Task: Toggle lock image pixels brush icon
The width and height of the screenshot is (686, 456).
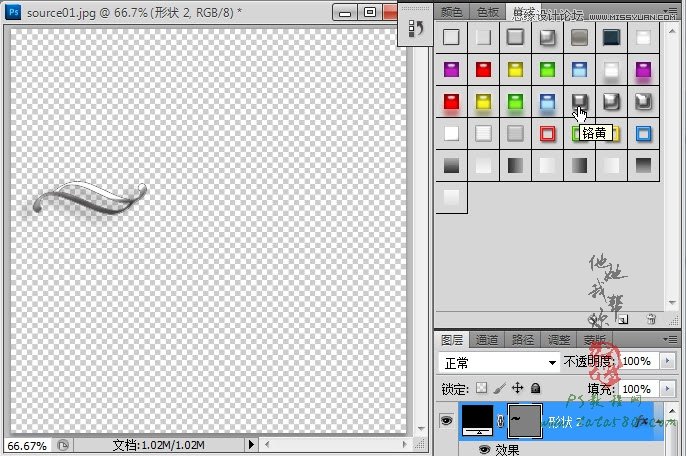Action: coord(499,388)
